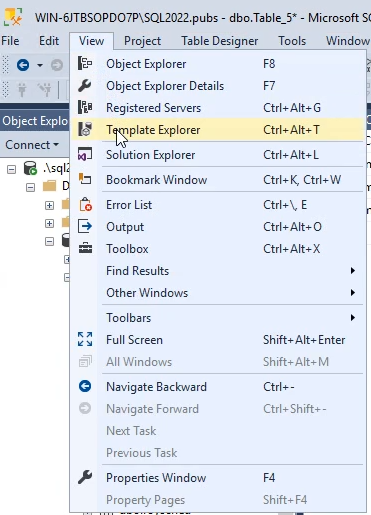Collapse the .\sql server tree node
371x515 pixels.
coord(11,169)
